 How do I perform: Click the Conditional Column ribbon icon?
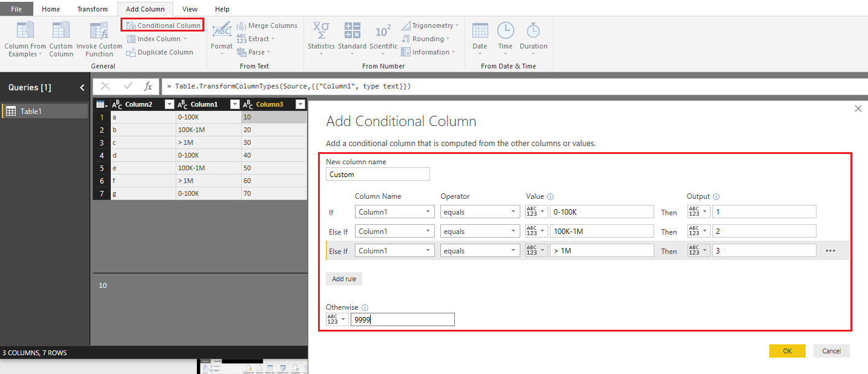click(131, 25)
